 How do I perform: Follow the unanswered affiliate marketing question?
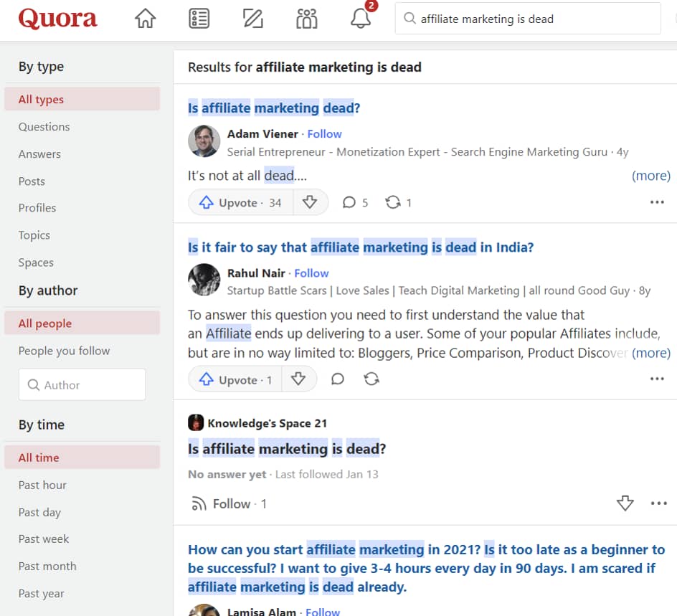coord(229,503)
